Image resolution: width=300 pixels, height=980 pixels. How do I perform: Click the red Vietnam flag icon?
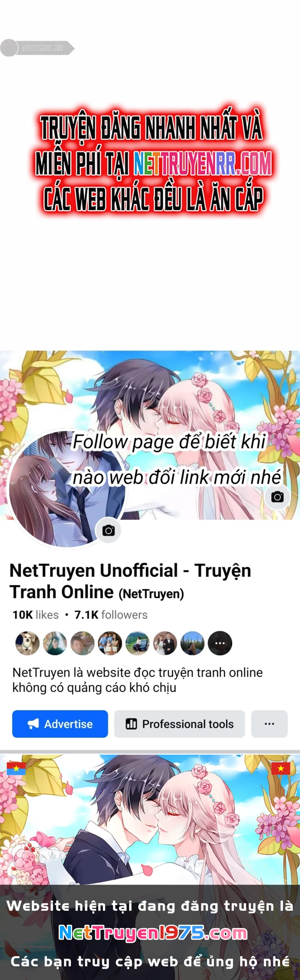point(280,768)
